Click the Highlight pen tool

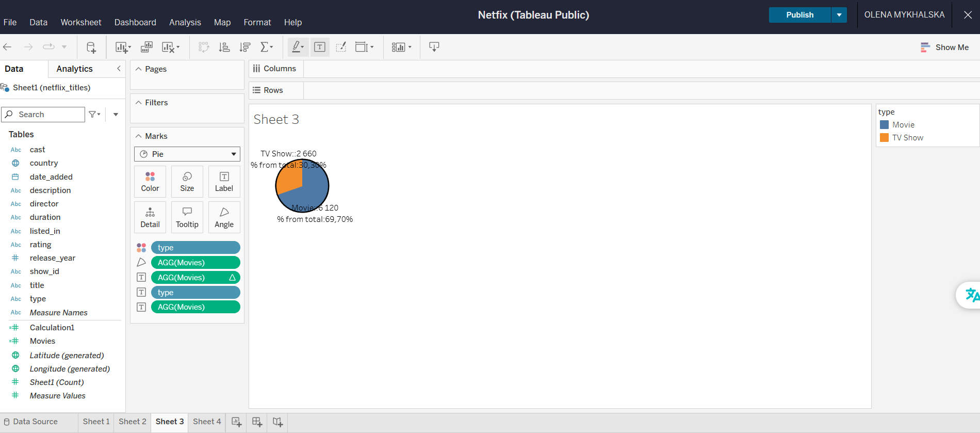(x=298, y=47)
